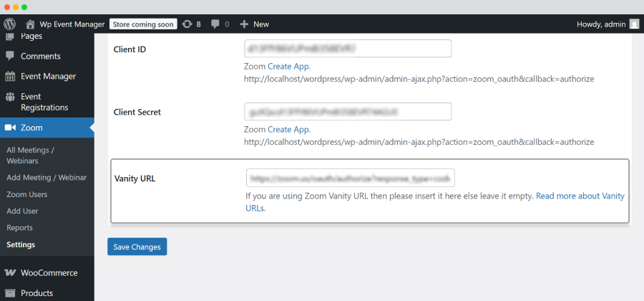The height and width of the screenshot is (301, 644).
Task: Click the Event Manager calendar icon
Action: pyautogui.click(x=10, y=76)
